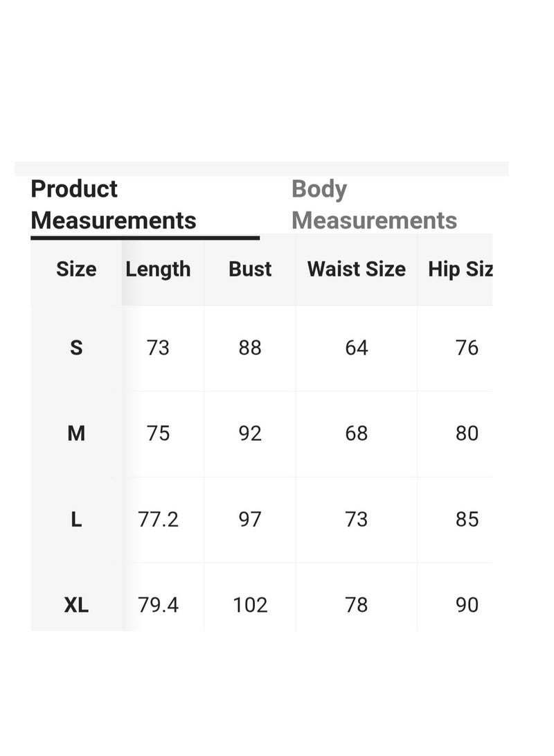
Task: Click hip value 90 in XL row
Action: point(467,605)
